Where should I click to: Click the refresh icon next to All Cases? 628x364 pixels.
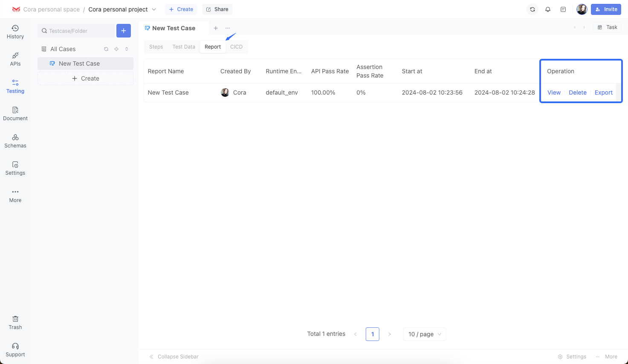click(x=106, y=49)
